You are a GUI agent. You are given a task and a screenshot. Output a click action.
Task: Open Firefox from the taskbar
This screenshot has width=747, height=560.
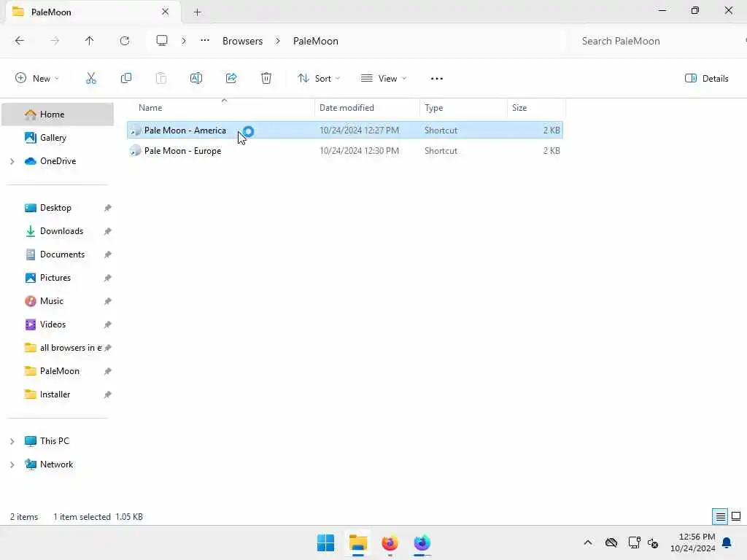point(390,543)
